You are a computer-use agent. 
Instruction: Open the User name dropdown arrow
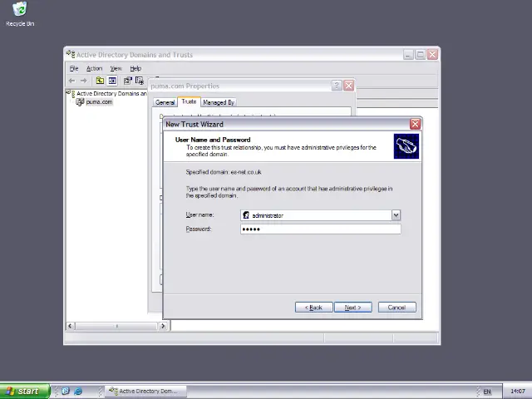click(x=396, y=215)
